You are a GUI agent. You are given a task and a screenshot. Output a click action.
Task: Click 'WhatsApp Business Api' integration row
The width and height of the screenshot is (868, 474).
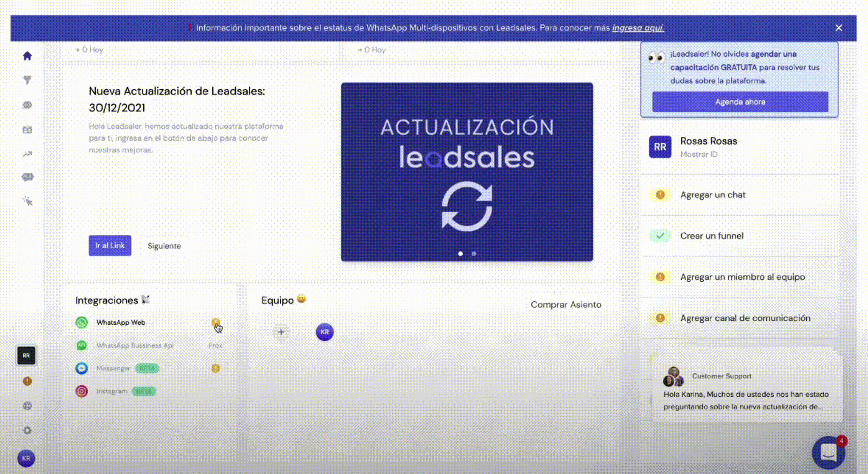click(x=149, y=346)
